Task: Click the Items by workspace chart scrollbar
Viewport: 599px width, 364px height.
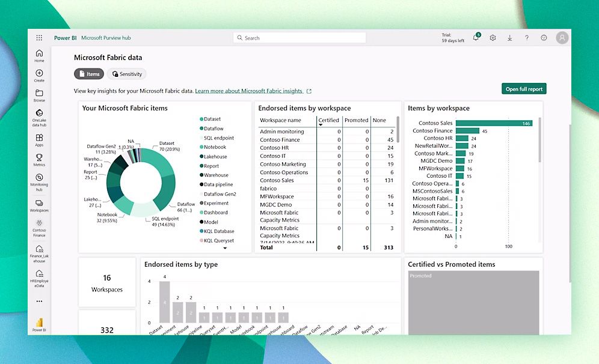Action: click(540, 140)
